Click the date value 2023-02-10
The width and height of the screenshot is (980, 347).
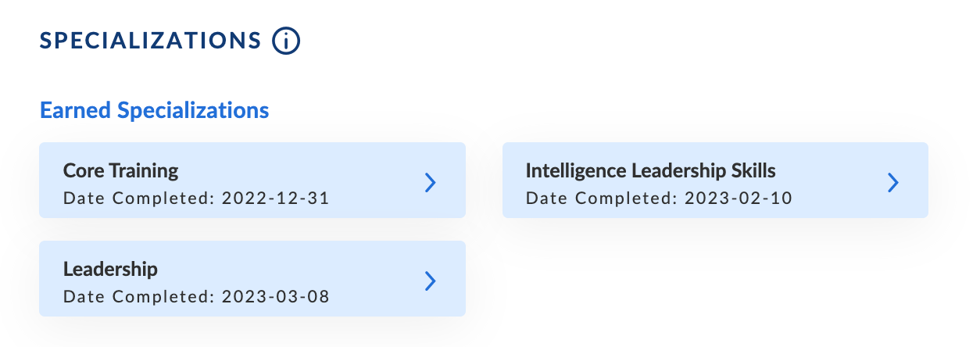(x=738, y=199)
